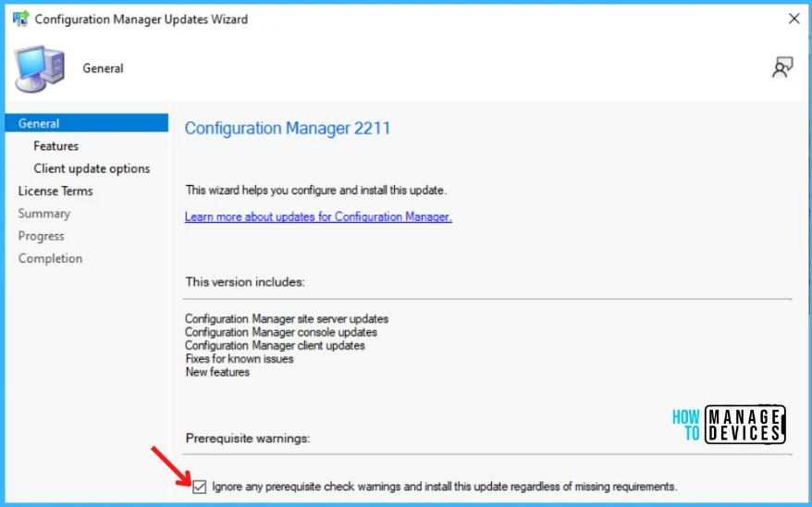Click the General page title in header
The height and width of the screenshot is (507, 812).
103,68
